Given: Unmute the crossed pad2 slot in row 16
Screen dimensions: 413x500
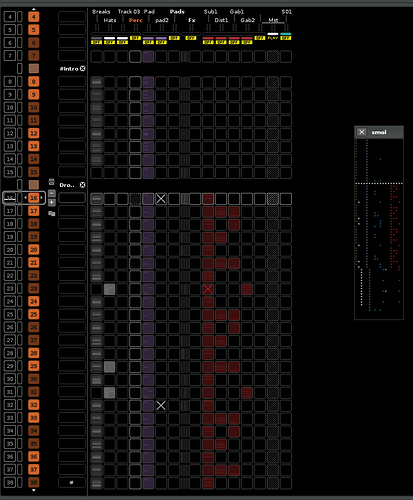Looking at the screenshot, I should coord(161,199).
